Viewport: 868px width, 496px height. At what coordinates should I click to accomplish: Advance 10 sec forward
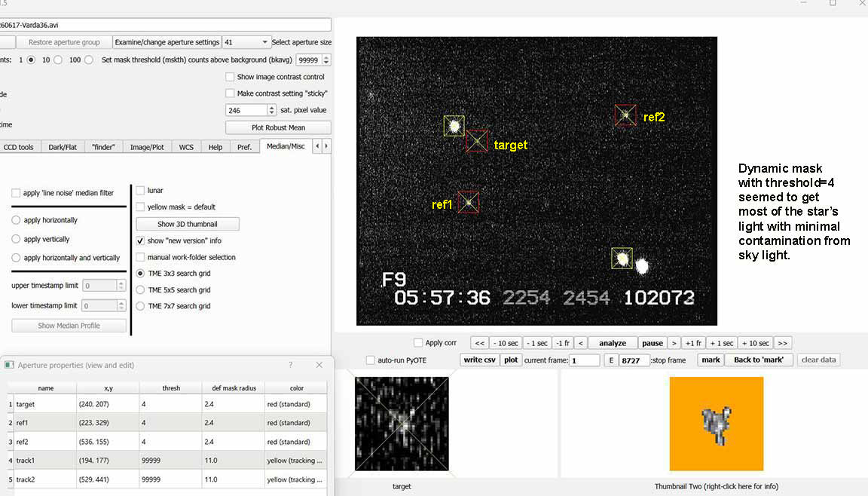tap(755, 343)
